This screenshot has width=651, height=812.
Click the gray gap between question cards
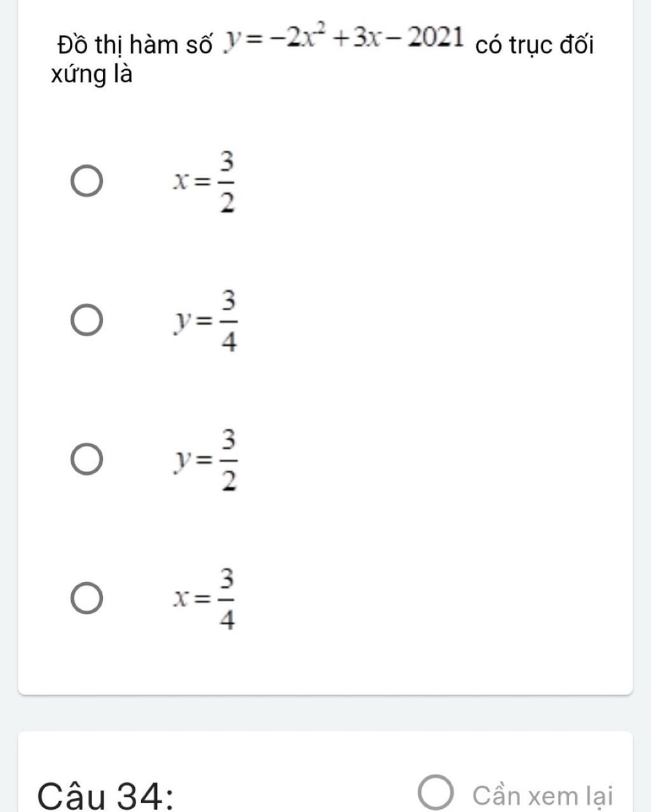tap(325, 713)
